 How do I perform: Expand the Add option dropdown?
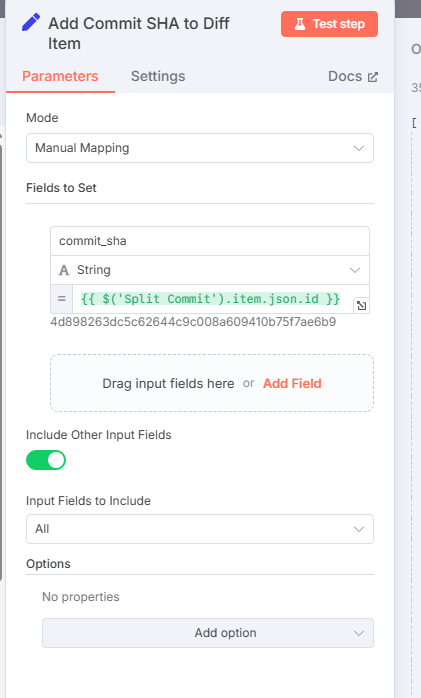[208, 633]
